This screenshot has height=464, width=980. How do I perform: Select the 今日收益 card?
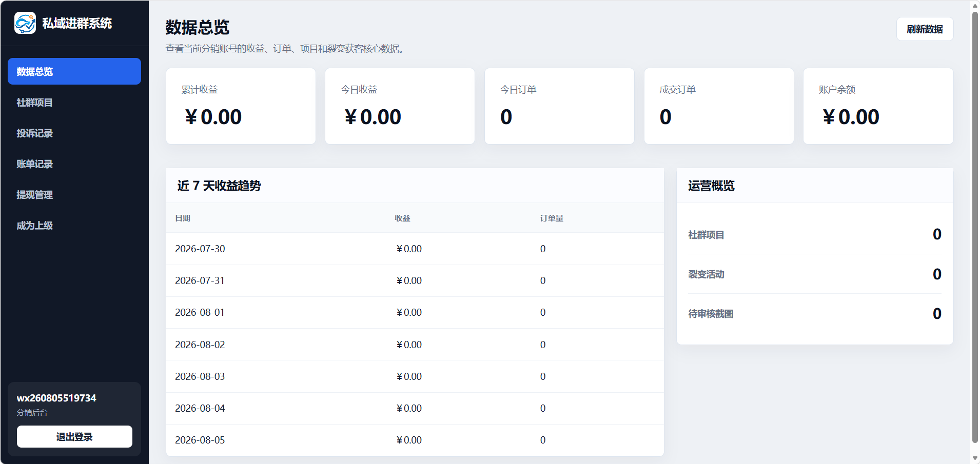tap(400, 106)
